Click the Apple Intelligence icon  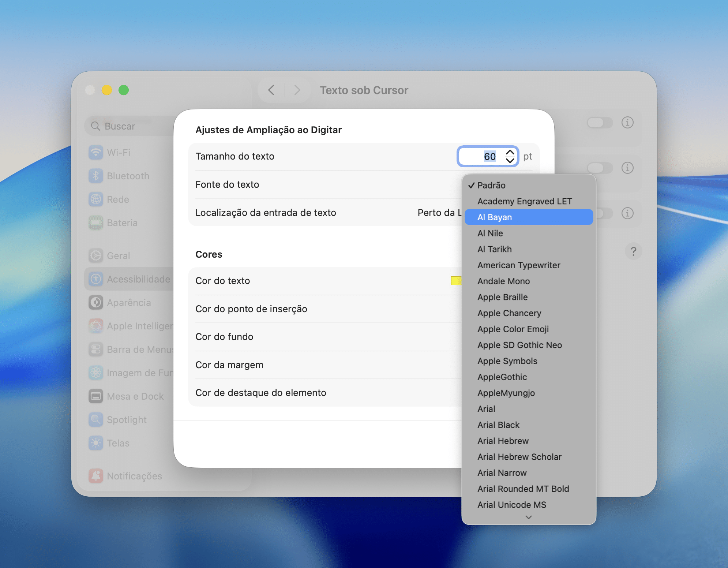pos(96,326)
